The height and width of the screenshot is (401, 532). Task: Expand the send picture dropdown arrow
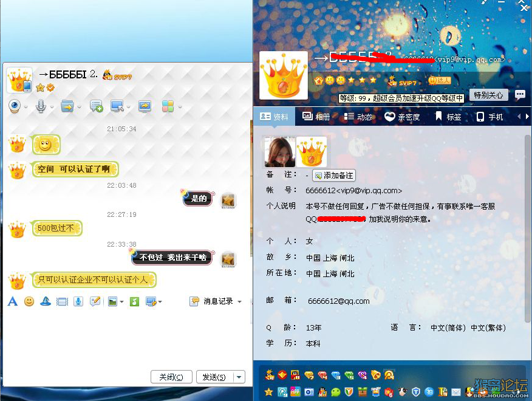(122, 301)
